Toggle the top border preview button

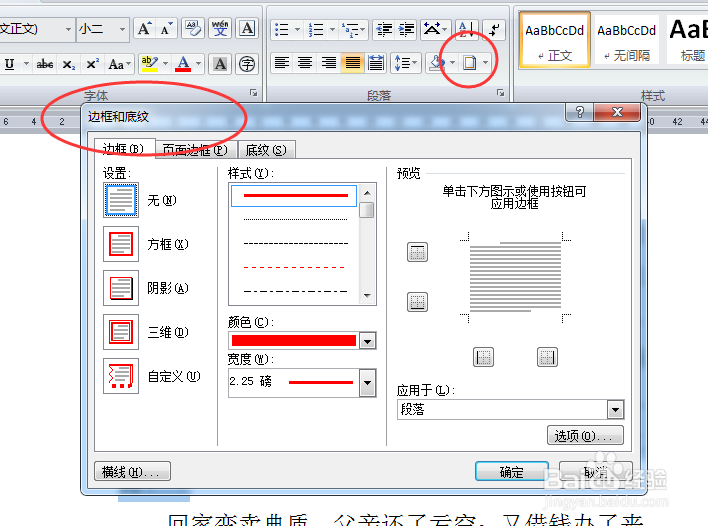pos(417,252)
